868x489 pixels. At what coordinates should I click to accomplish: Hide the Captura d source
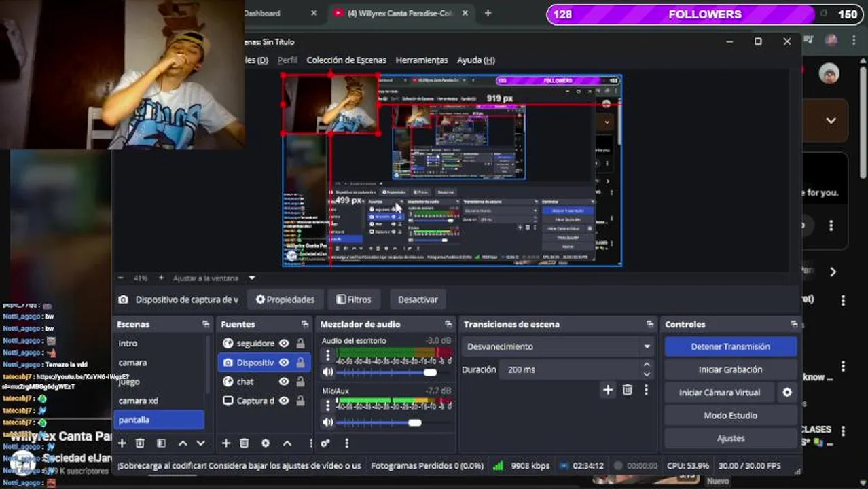tap(284, 401)
